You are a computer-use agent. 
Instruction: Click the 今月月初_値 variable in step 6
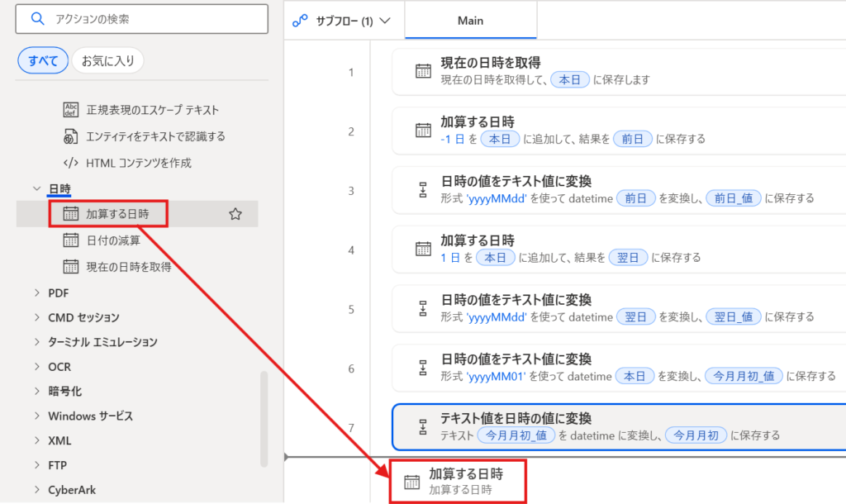pos(744,376)
